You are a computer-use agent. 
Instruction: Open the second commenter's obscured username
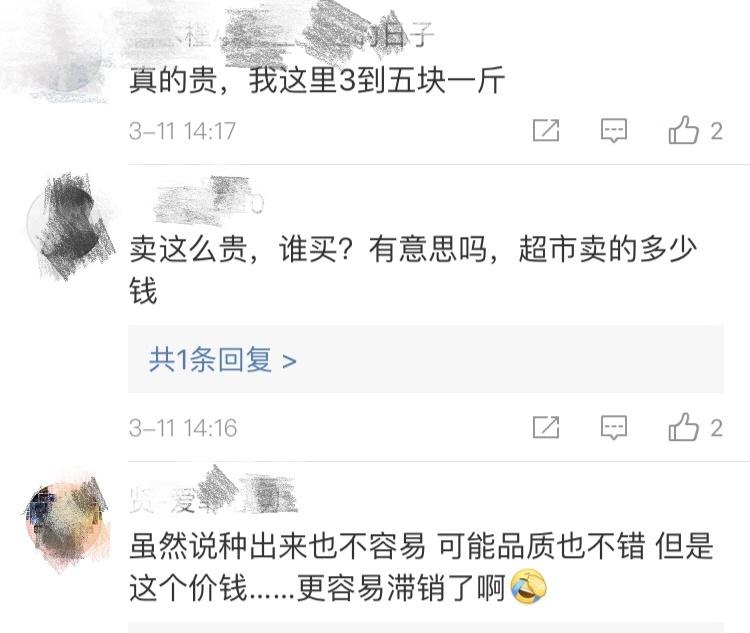click(x=209, y=202)
